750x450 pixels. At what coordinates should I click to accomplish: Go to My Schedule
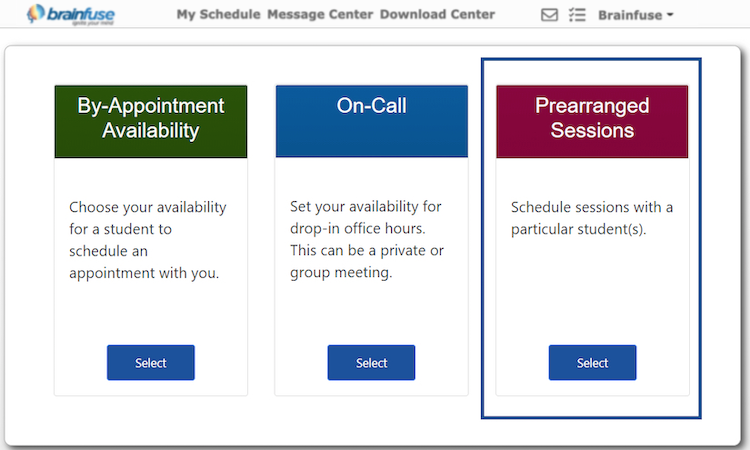coord(218,14)
